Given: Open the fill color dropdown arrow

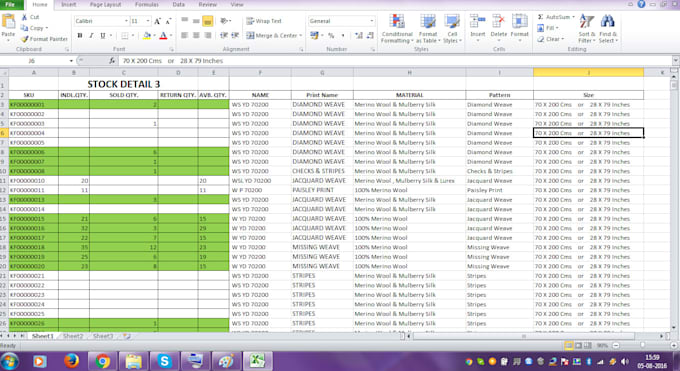Looking at the screenshot, I should pos(154,36).
